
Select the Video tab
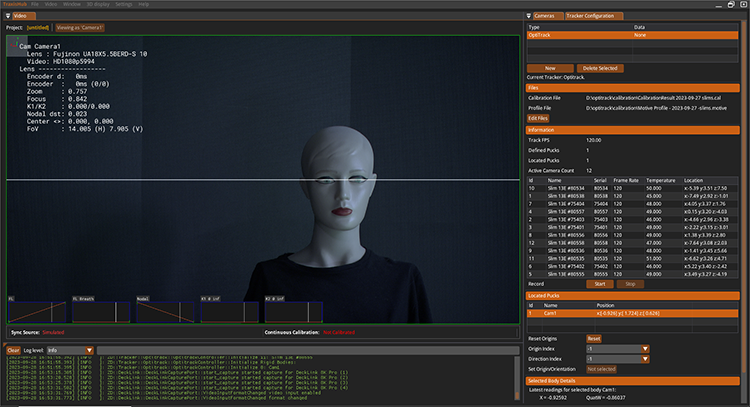point(26,16)
